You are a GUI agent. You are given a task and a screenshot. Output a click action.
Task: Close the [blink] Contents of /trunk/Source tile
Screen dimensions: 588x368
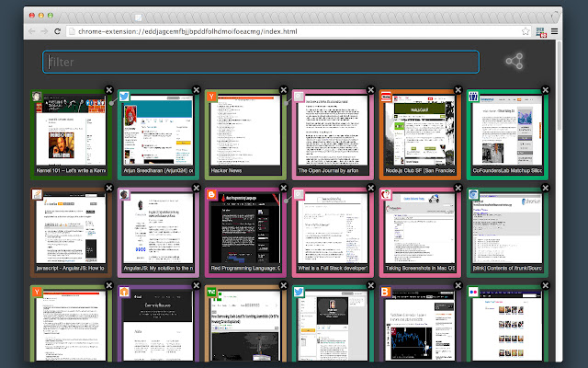(546, 188)
